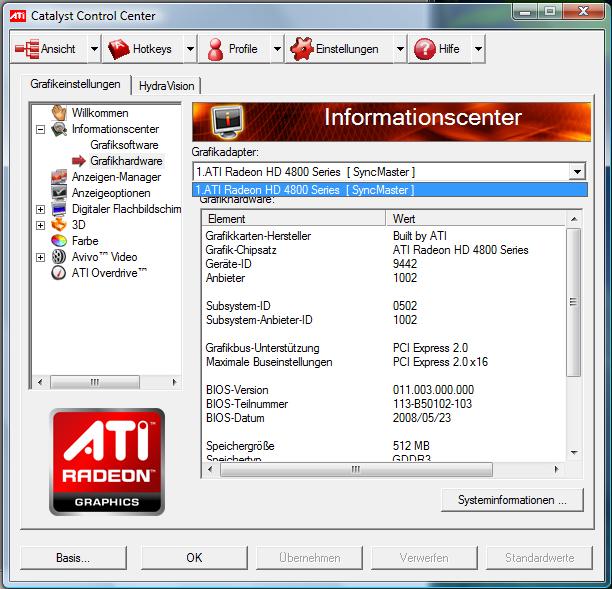The height and width of the screenshot is (589, 612).
Task: Click the Element column header
Action: (x=294, y=219)
